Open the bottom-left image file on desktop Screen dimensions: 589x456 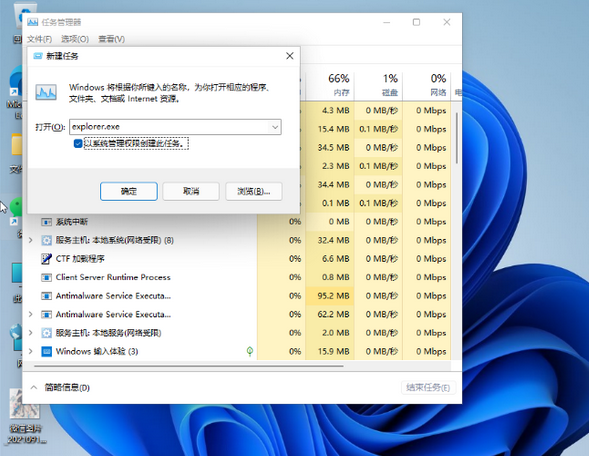(25, 415)
